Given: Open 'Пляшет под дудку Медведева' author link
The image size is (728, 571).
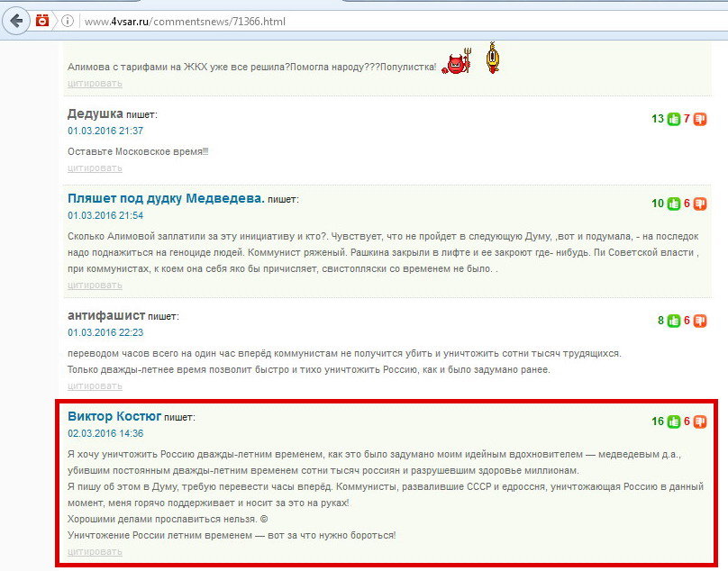Looking at the screenshot, I should (x=166, y=198).
